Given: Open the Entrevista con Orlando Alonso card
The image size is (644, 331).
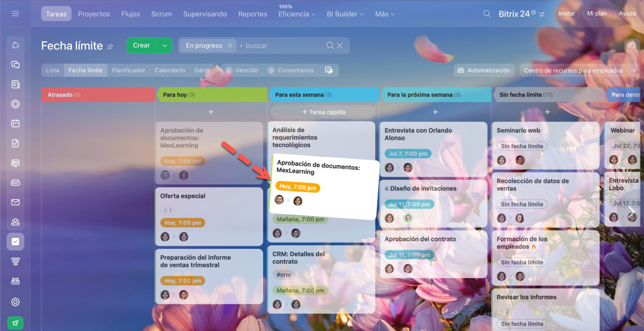Looking at the screenshot, I should (434, 149).
